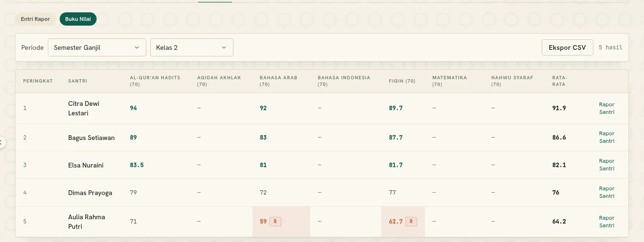Click the Rata-Rata column header
Screen dimensions: 644x242
[x=560, y=81]
